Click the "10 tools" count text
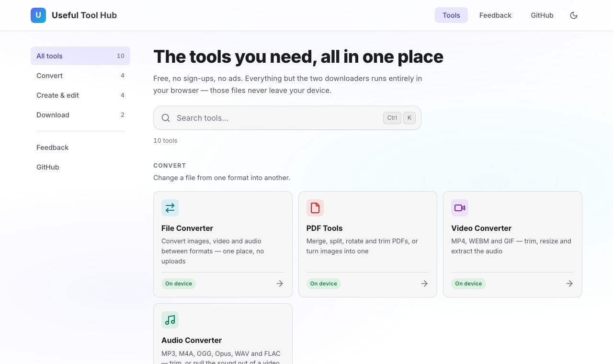Image resolution: width=613 pixels, height=364 pixels. pos(165,140)
